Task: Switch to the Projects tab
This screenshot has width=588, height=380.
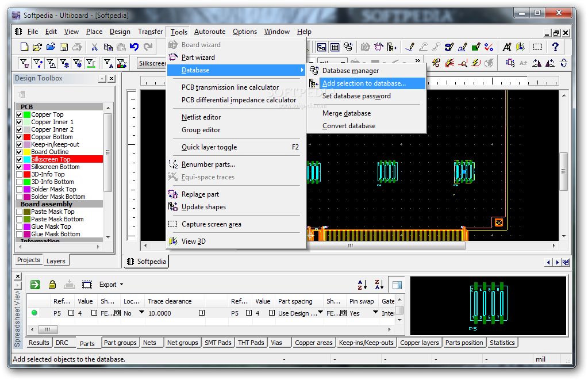Action: point(29,260)
